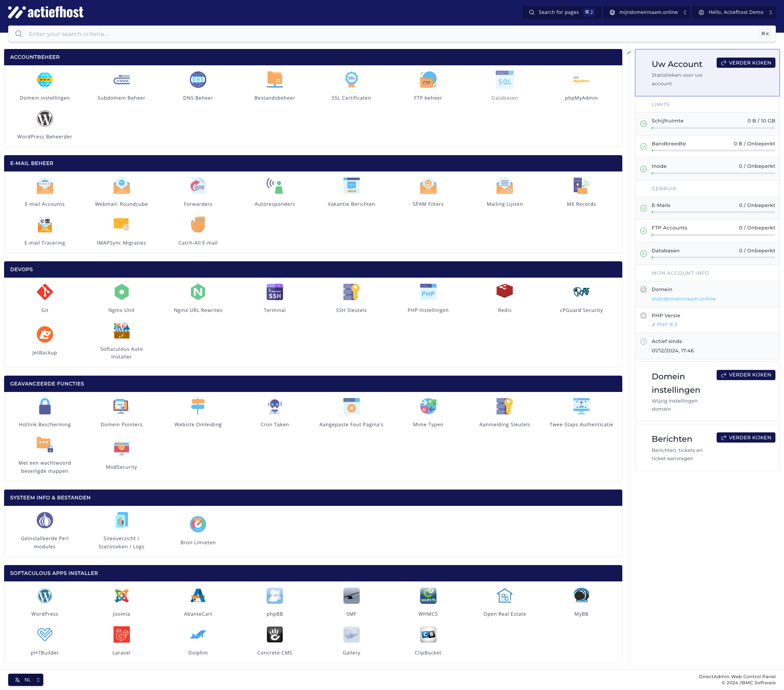Open JetBackup
The width and height of the screenshot is (784, 690).
(x=45, y=335)
